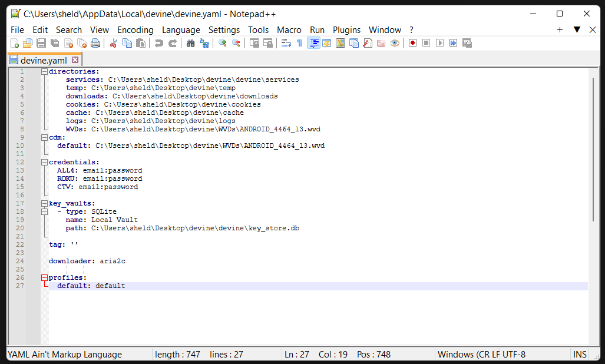
Task: Open the Replace dialog icon
Action: pyautogui.click(x=204, y=43)
